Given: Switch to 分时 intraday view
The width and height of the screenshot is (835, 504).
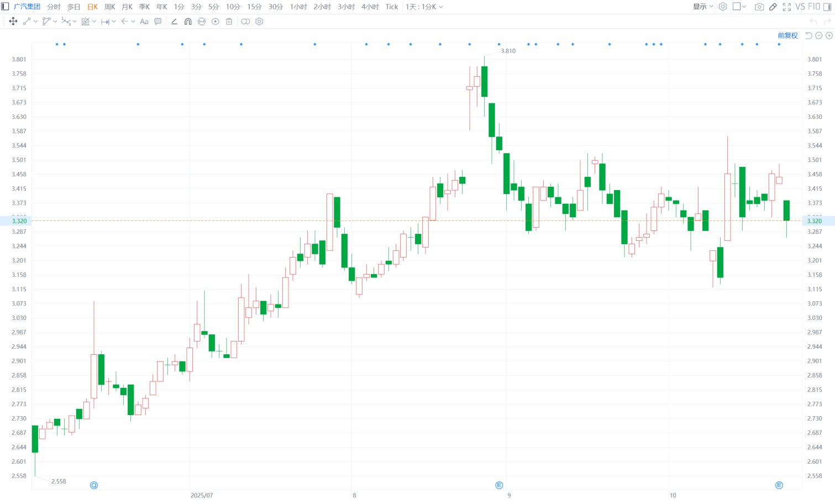Looking at the screenshot, I should [54, 7].
